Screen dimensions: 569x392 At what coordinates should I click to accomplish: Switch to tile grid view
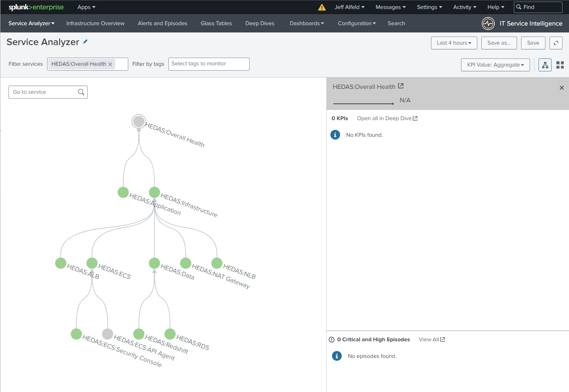tap(560, 65)
